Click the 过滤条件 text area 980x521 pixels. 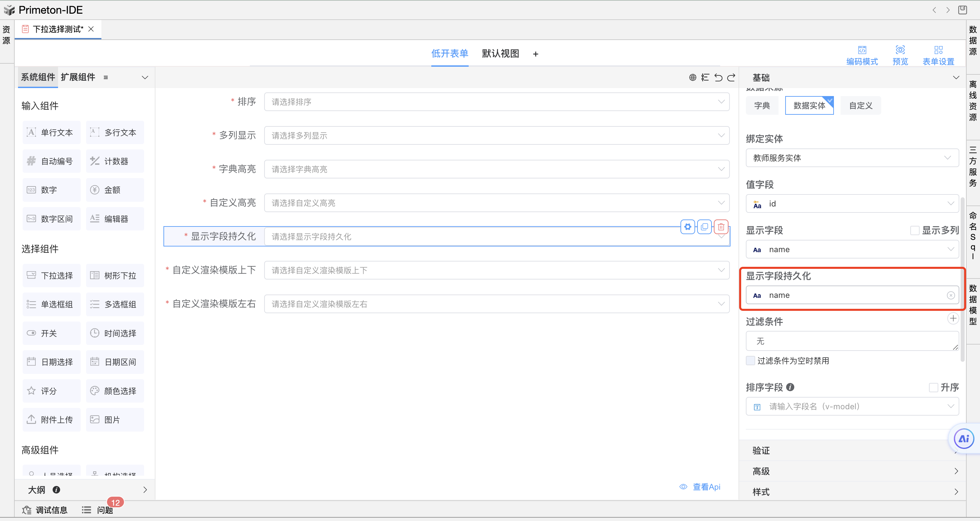tap(852, 341)
